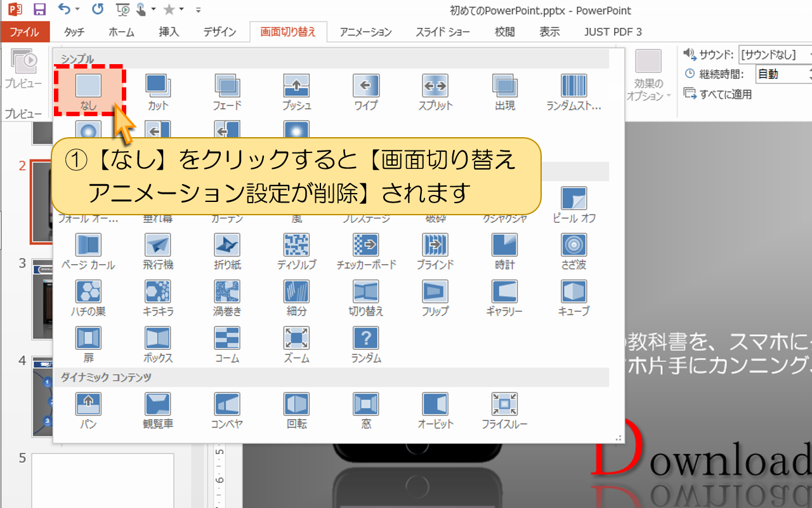Choose the ディゾルブ (Dissolve) transition
The image size is (812, 508).
coord(296,251)
